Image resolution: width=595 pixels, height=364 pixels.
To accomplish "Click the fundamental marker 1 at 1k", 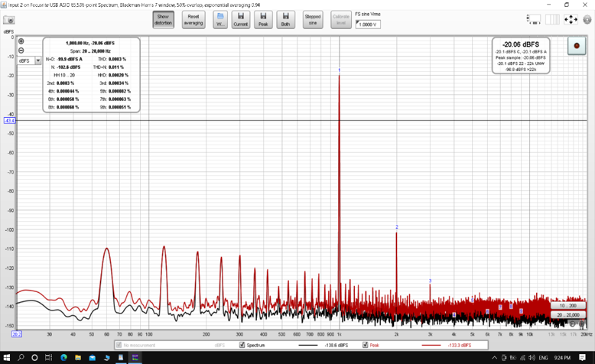I will 340,70.
